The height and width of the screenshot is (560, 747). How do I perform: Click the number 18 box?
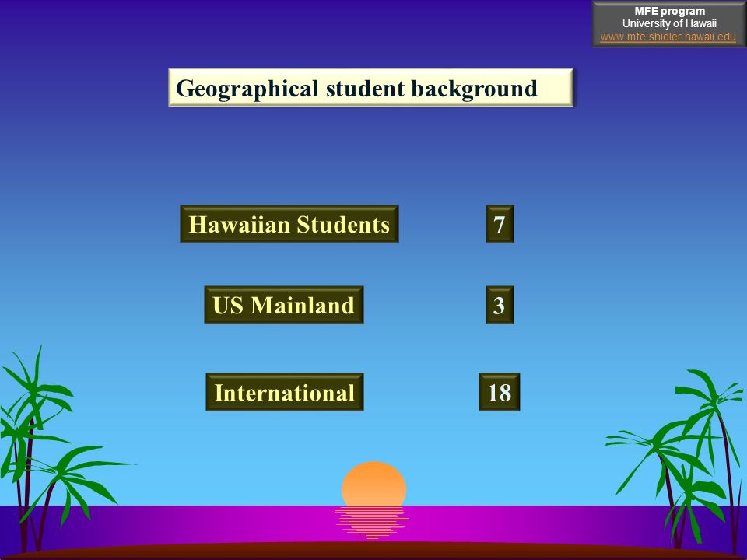coord(500,392)
